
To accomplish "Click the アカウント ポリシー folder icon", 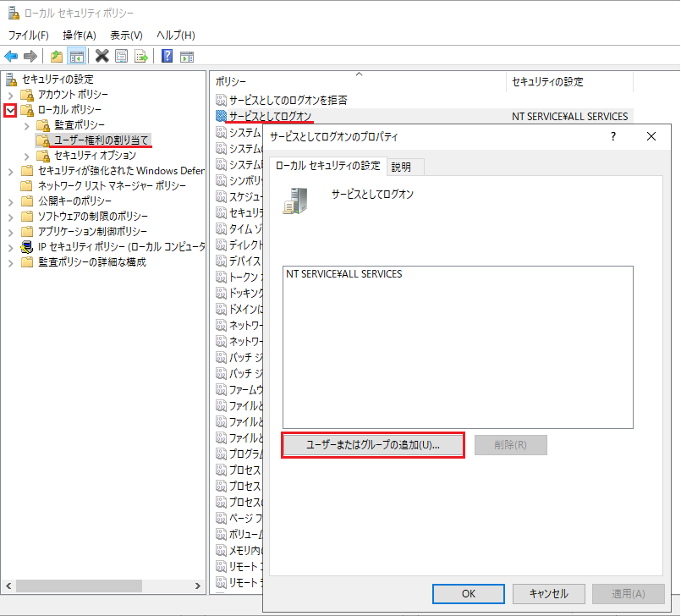I will pos(27,95).
